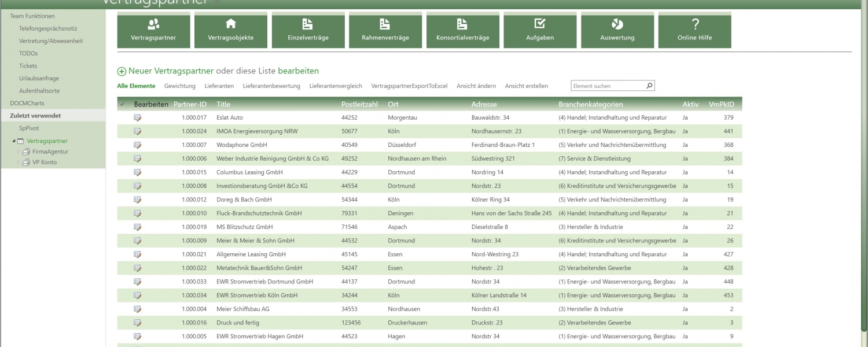Click Ansicht erstellen

click(x=527, y=86)
